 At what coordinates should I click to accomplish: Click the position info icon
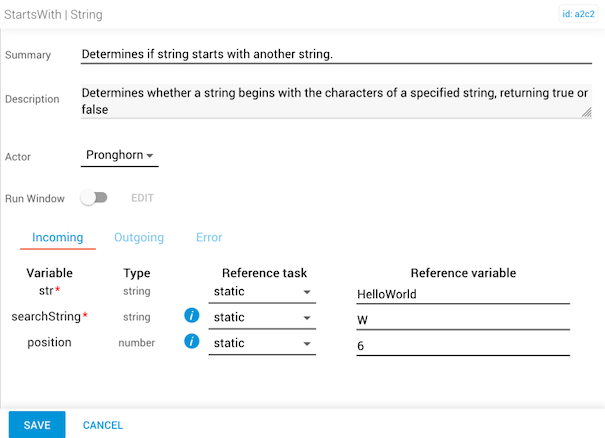[x=192, y=342]
